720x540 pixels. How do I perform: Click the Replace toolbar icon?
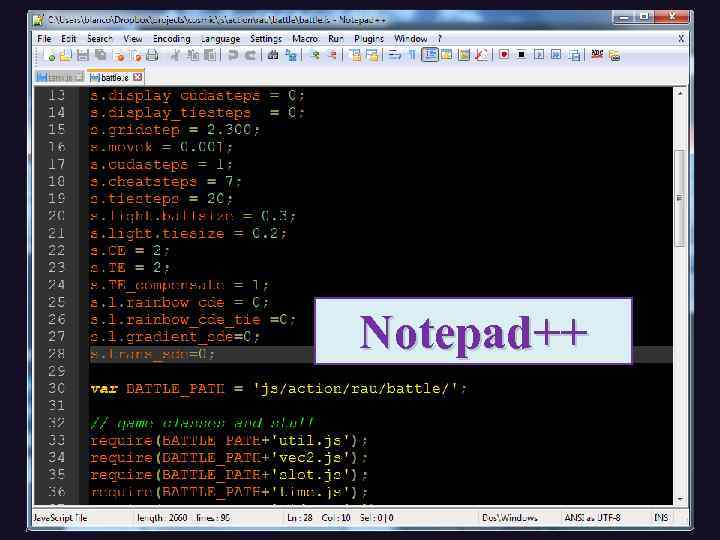tap(291, 56)
